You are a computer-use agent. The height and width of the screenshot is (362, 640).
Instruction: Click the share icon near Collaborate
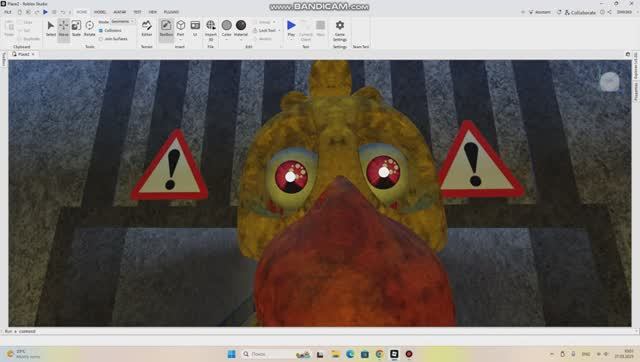point(609,12)
